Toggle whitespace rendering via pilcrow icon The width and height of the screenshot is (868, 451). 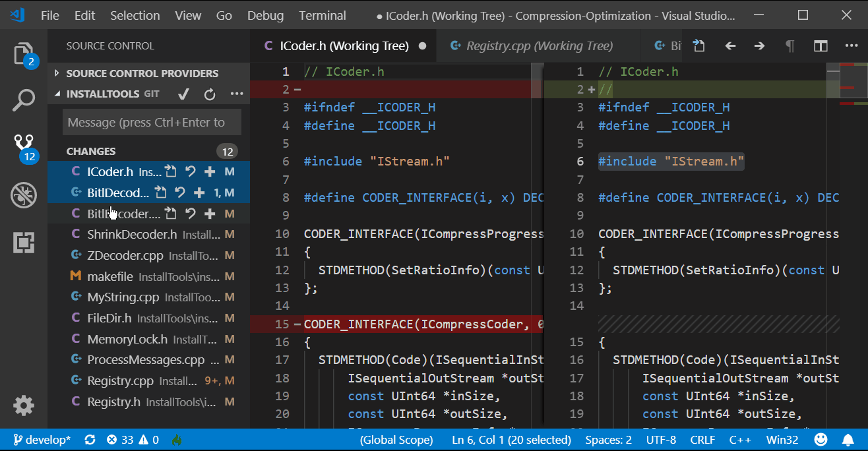(x=790, y=46)
